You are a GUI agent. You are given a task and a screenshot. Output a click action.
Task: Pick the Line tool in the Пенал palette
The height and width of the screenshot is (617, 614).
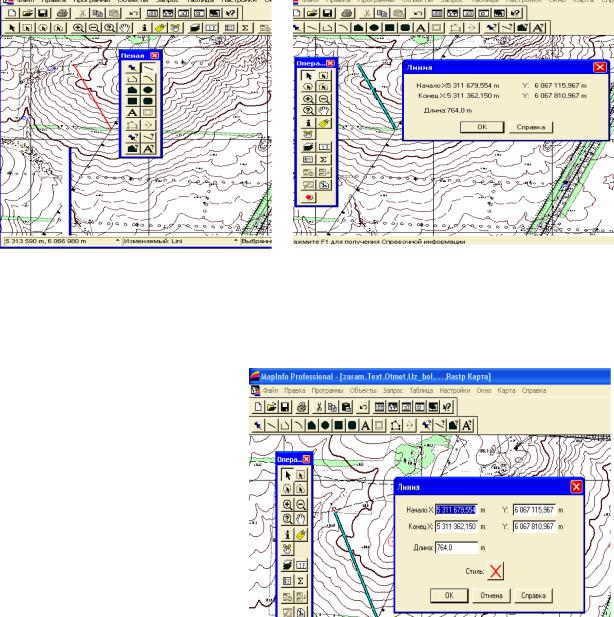[148, 68]
